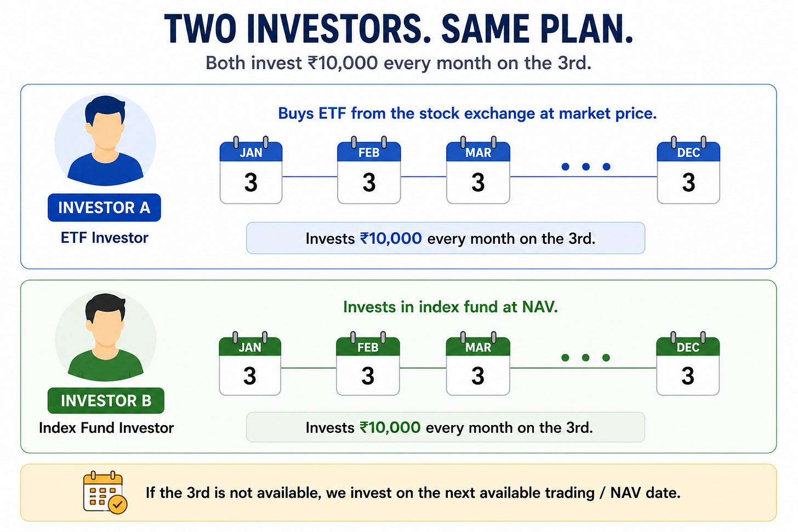Click 'Buys ETF from the stock exchange' heading

point(467,113)
